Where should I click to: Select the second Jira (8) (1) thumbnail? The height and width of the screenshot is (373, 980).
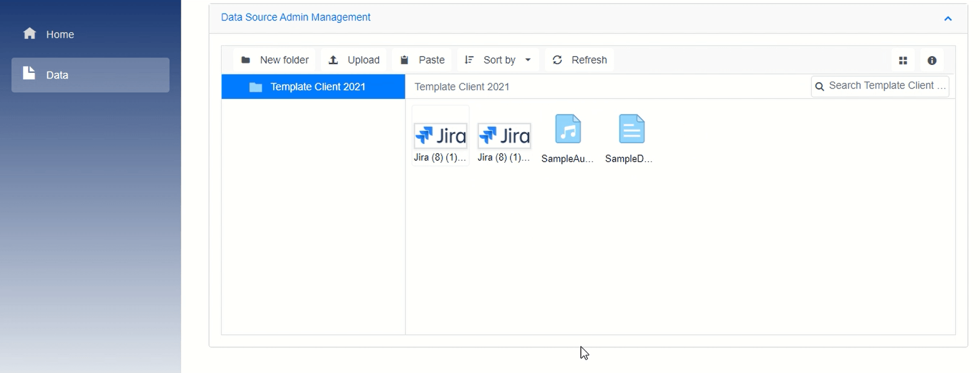pos(504,136)
